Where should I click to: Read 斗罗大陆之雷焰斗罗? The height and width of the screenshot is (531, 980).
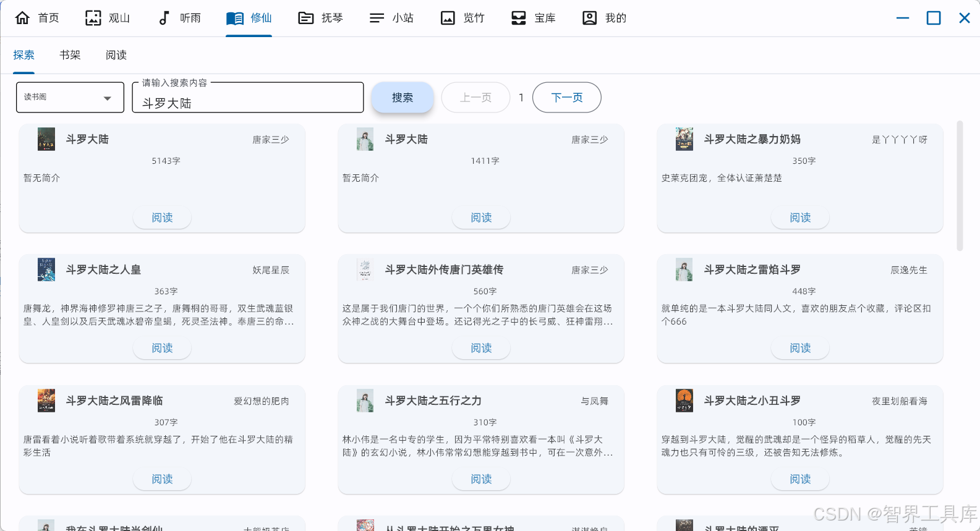point(800,348)
